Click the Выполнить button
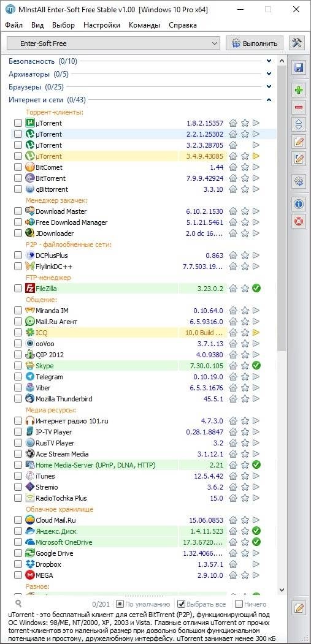Screen dimensions: 311x644 (255, 43)
